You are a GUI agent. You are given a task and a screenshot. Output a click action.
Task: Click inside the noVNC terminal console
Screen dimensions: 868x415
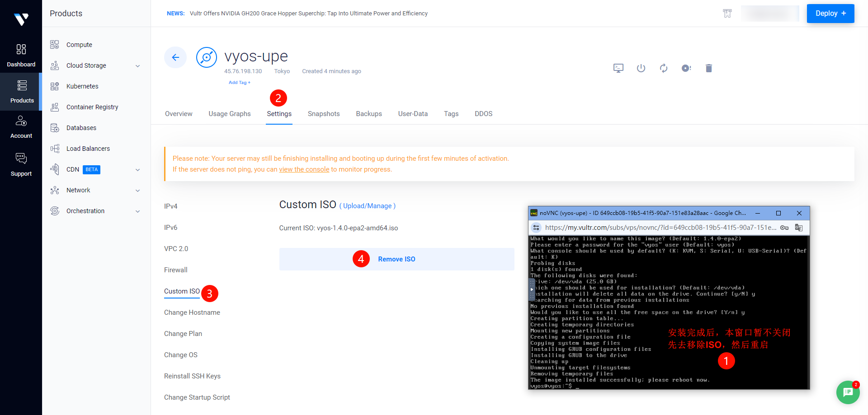(x=669, y=312)
